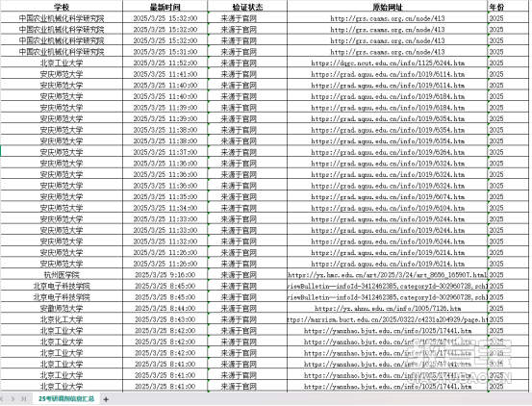Viewport: 532px width, 406px height.
Task: Open the marxism.buct.edu.cn URL link
Action: click(x=387, y=319)
